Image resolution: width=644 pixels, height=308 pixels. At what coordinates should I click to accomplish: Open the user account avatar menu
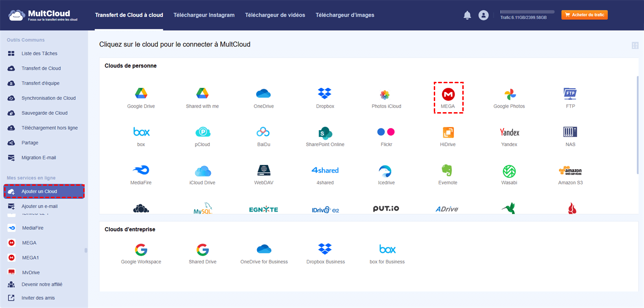[x=483, y=15]
